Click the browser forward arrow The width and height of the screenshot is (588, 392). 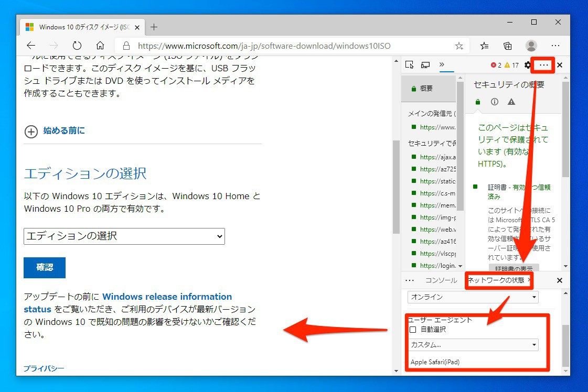(54, 46)
